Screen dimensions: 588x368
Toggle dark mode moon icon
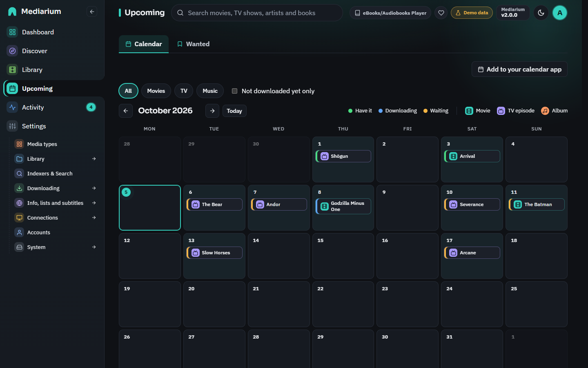(x=541, y=13)
